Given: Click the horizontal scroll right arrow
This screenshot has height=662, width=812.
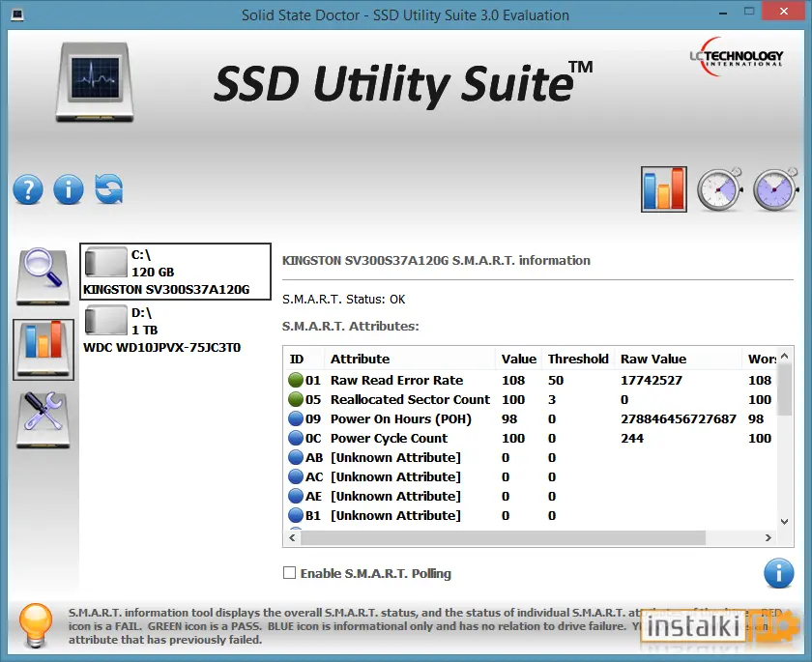Looking at the screenshot, I should [768, 537].
